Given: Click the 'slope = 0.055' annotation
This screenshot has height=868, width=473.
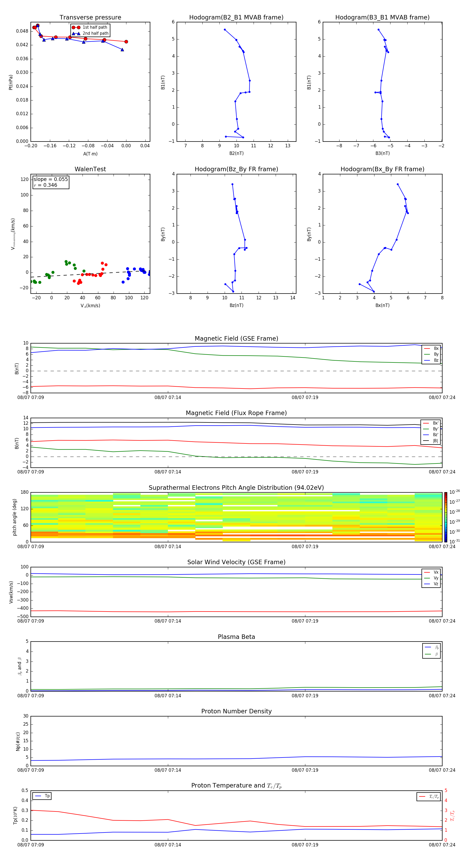Looking at the screenshot, I should click(x=50, y=179).
